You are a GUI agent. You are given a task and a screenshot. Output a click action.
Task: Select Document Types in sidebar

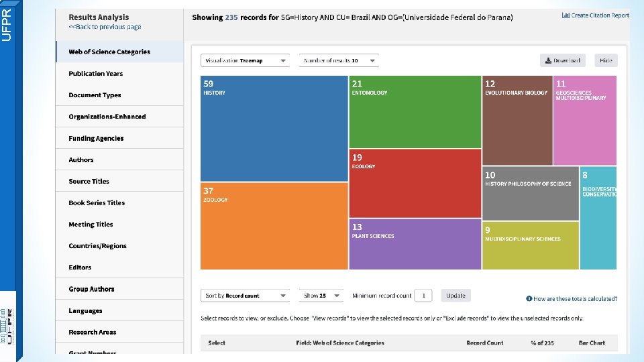point(95,95)
